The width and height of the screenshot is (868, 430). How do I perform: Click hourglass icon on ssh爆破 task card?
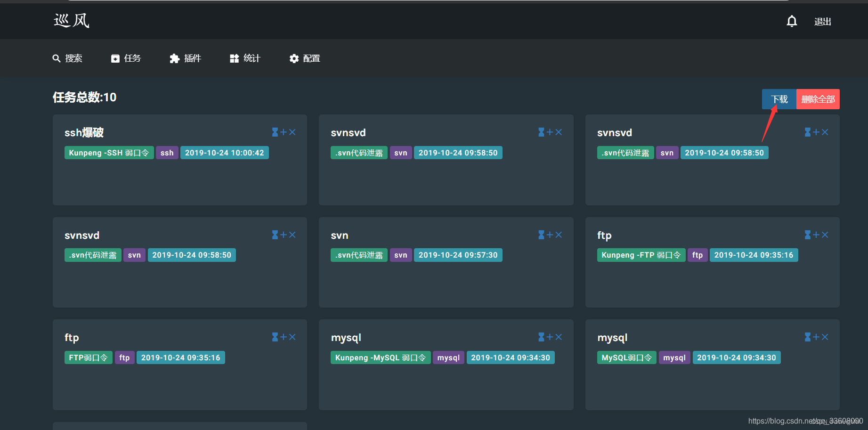tap(275, 132)
